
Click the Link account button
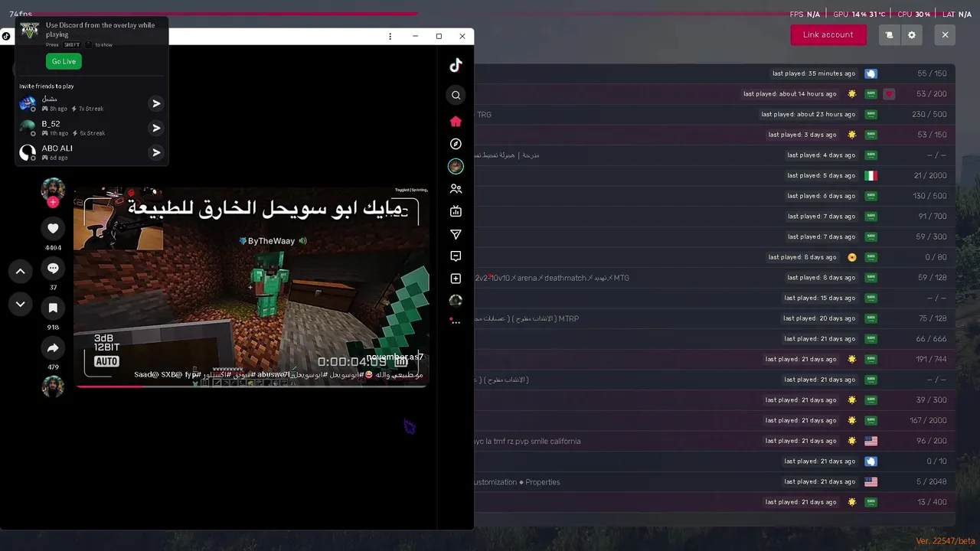(828, 34)
